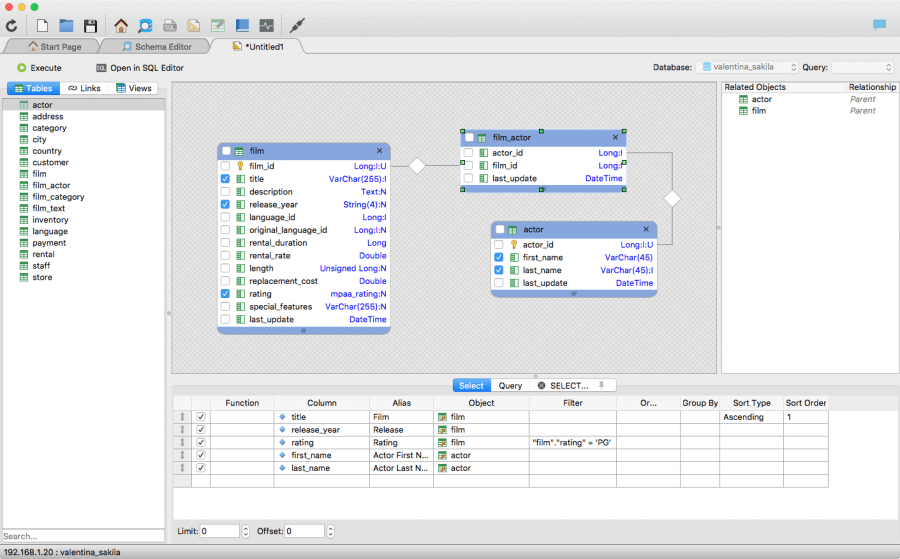Switch to the Schema Editor tab
The image size is (900, 559).
(x=157, y=46)
